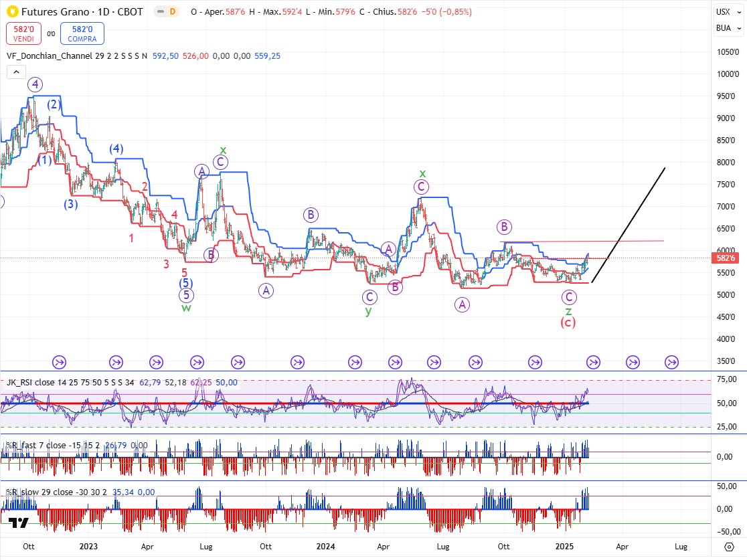Open the USX currency dropdown

pyautogui.click(x=729, y=12)
